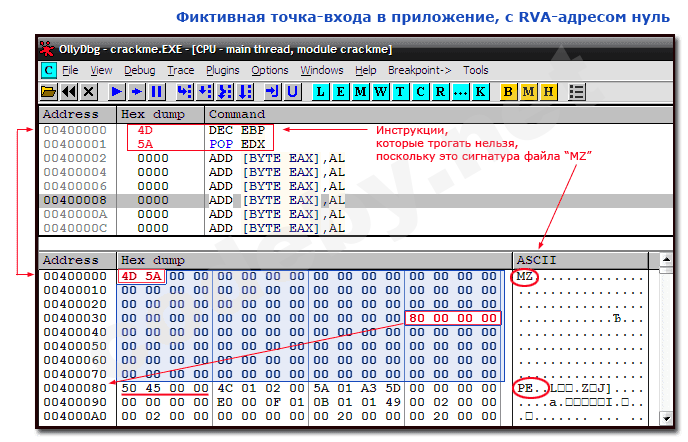Image resolution: width=688 pixels, height=442 pixels.
Task: Click the Trace into toolbar icon
Action: (x=225, y=92)
